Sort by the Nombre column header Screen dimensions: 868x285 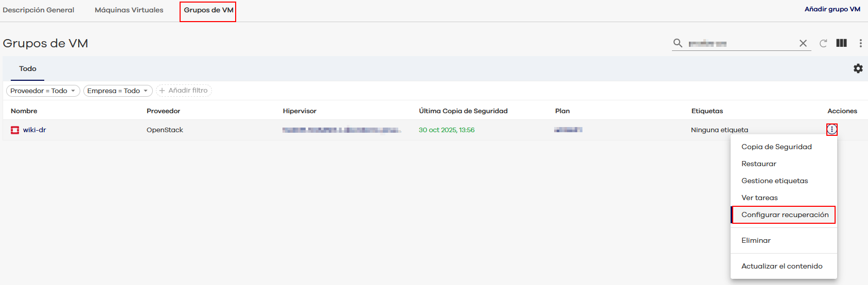pos(24,111)
